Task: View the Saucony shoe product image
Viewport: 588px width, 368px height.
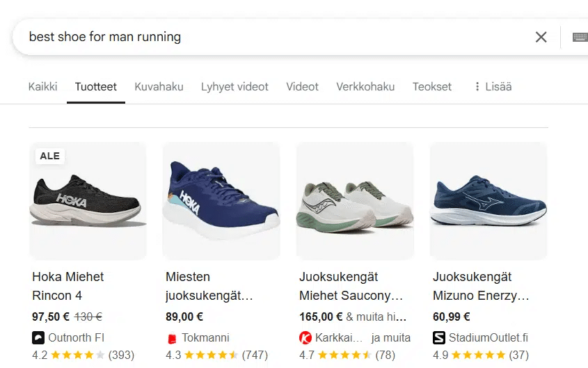Action: [x=355, y=201]
